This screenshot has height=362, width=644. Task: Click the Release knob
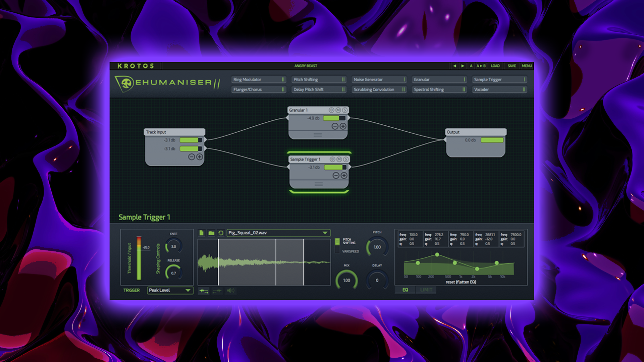[174, 273]
